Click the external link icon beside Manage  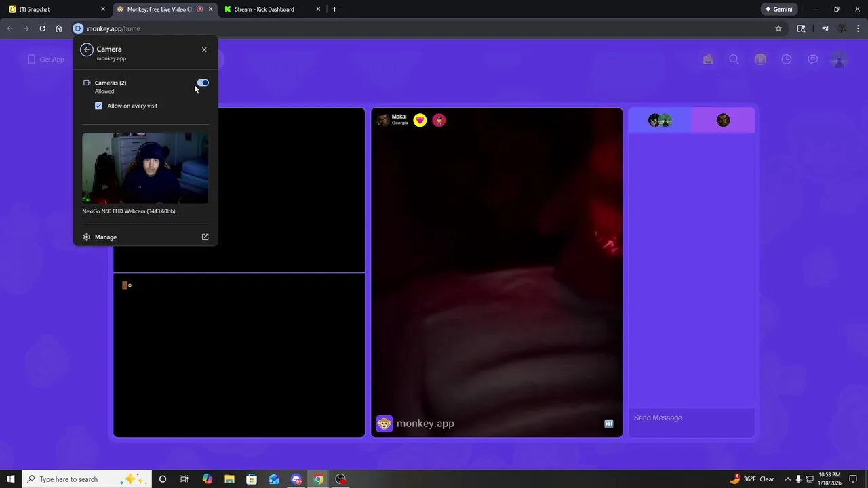(x=205, y=237)
